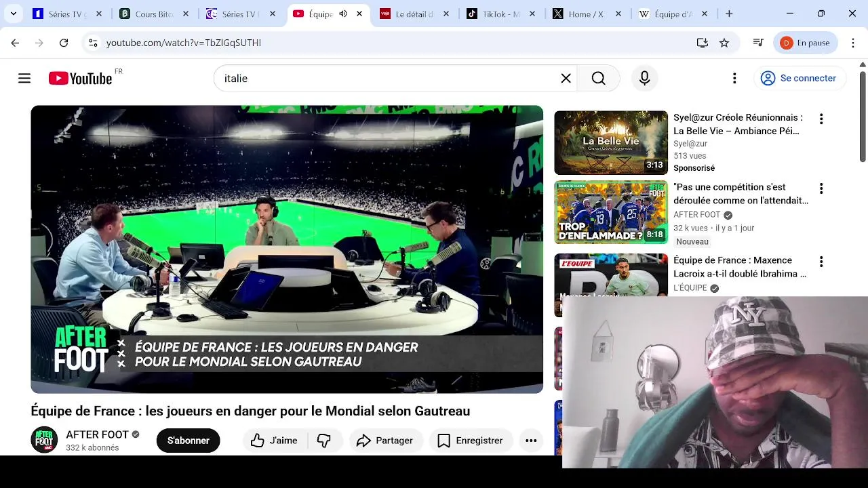Click the page vertical scrollbar

(x=863, y=115)
